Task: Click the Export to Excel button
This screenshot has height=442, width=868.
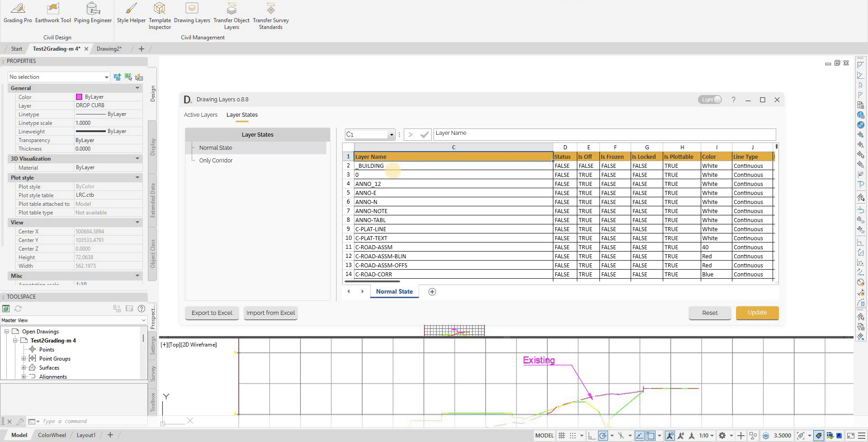Action: [x=212, y=313]
